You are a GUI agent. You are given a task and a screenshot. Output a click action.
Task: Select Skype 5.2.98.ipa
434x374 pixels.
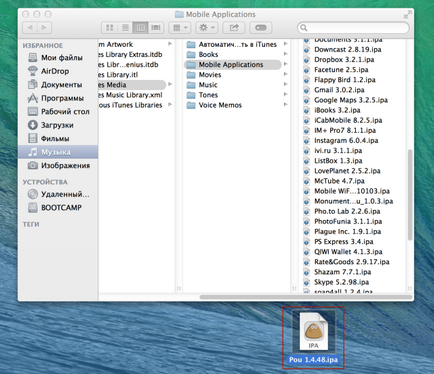click(341, 282)
